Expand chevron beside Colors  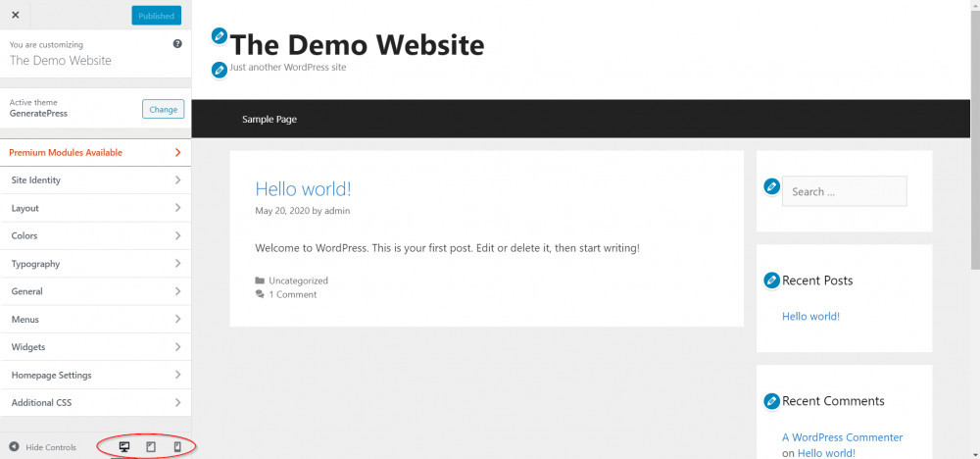[178, 235]
